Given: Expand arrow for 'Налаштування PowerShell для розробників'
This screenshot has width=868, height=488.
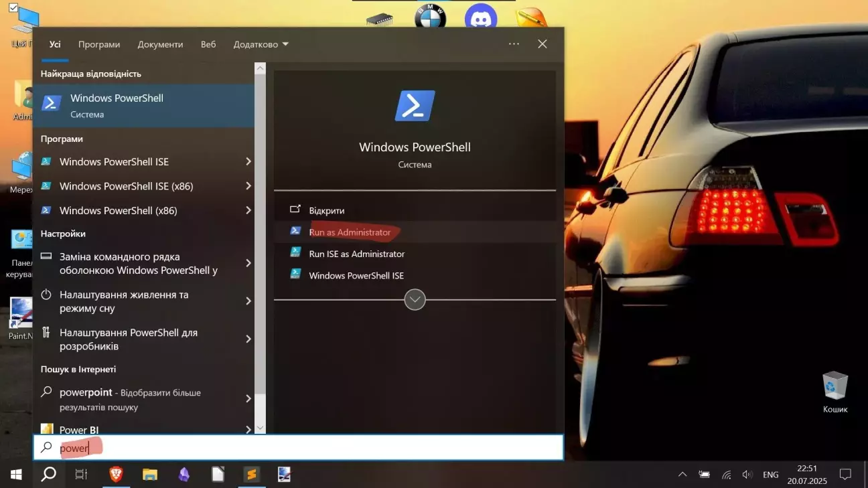Looking at the screenshot, I should pos(248,339).
